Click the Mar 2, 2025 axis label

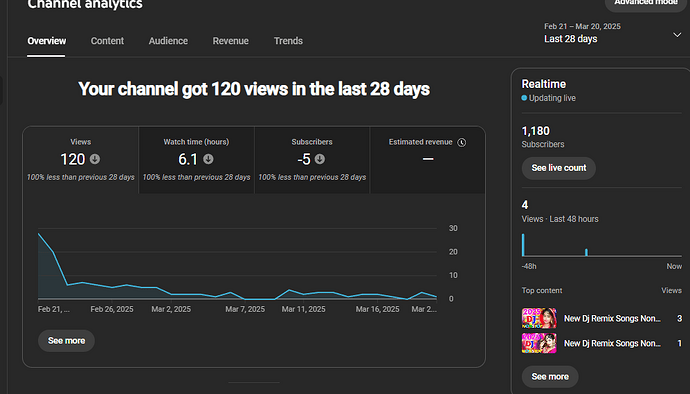pyautogui.click(x=171, y=309)
